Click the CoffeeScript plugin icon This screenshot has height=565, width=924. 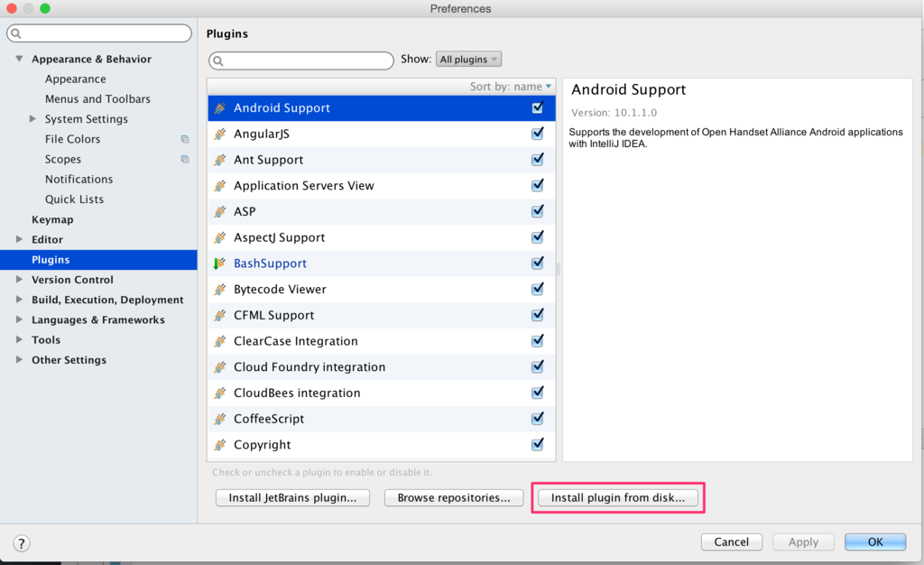coord(219,419)
